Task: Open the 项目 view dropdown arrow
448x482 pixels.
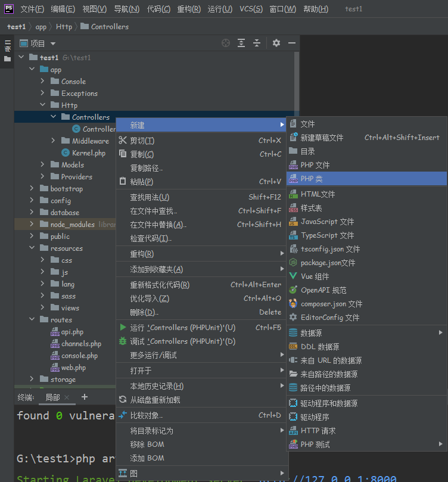Action: tap(53, 43)
